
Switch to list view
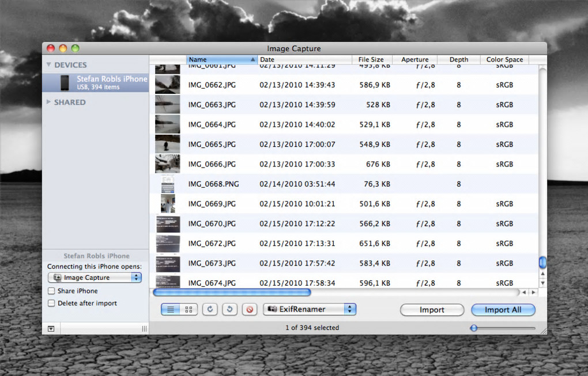point(171,309)
